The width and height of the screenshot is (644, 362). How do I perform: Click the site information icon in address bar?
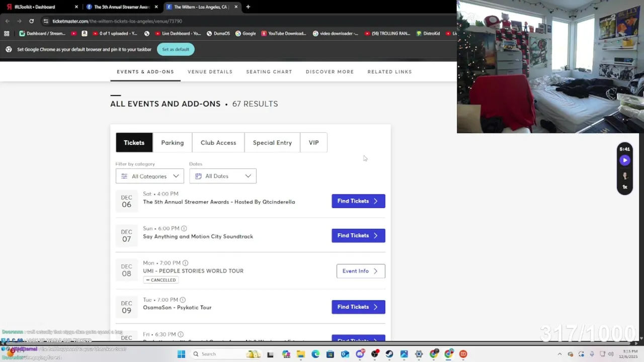[46, 21]
